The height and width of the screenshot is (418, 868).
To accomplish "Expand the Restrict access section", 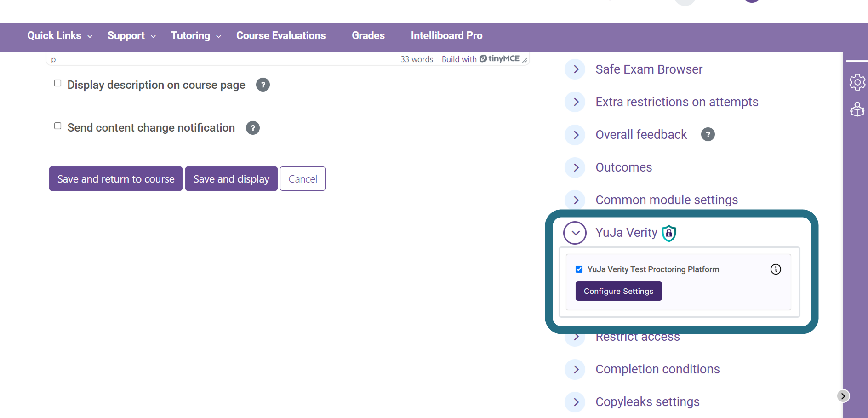I will point(575,339).
